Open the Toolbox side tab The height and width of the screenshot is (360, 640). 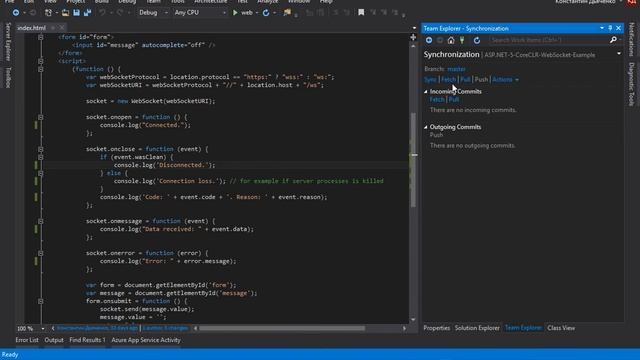[x=8, y=77]
